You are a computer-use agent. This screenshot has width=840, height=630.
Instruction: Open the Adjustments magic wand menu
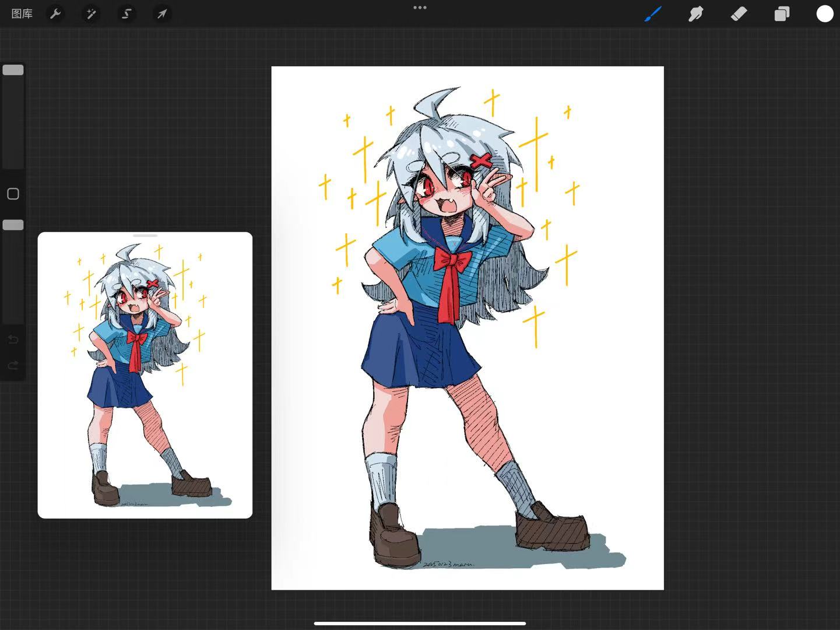(x=91, y=13)
